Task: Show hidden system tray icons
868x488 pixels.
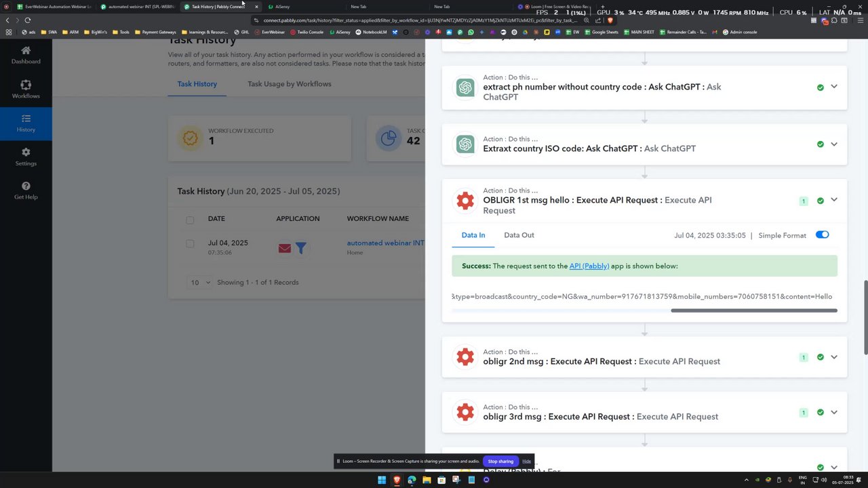Action: tap(747, 480)
